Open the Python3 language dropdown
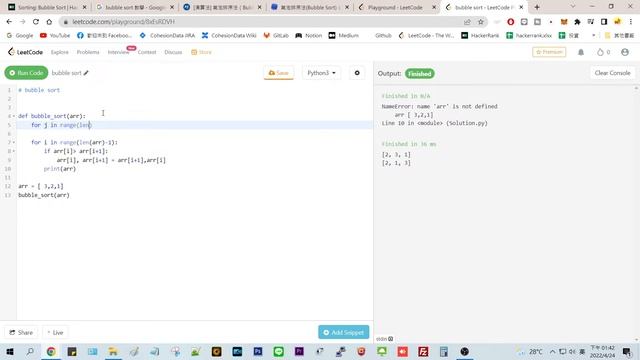The height and width of the screenshot is (360, 640). point(321,73)
